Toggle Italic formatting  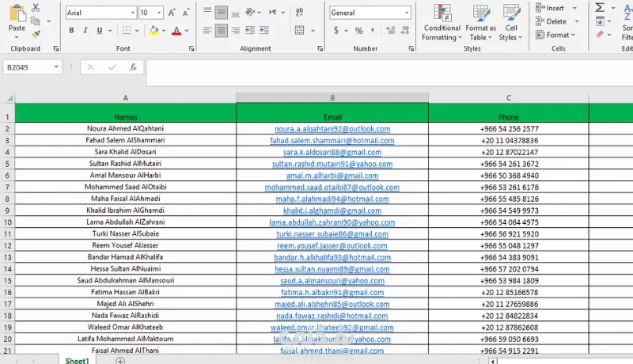(x=85, y=30)
